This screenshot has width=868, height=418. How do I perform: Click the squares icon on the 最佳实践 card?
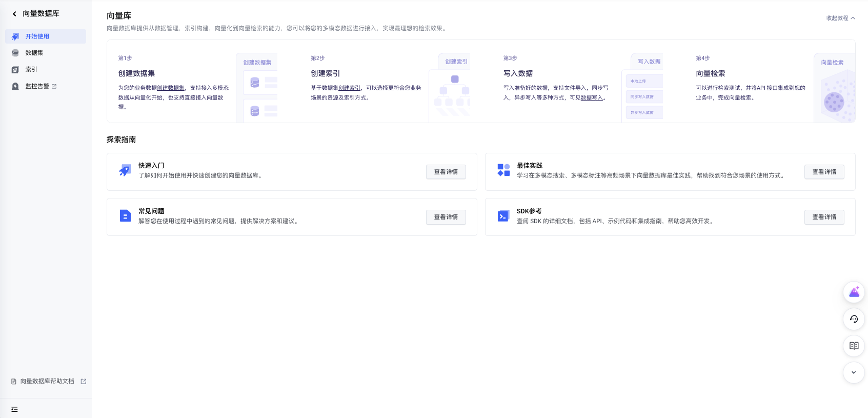[x=503, y=170]
